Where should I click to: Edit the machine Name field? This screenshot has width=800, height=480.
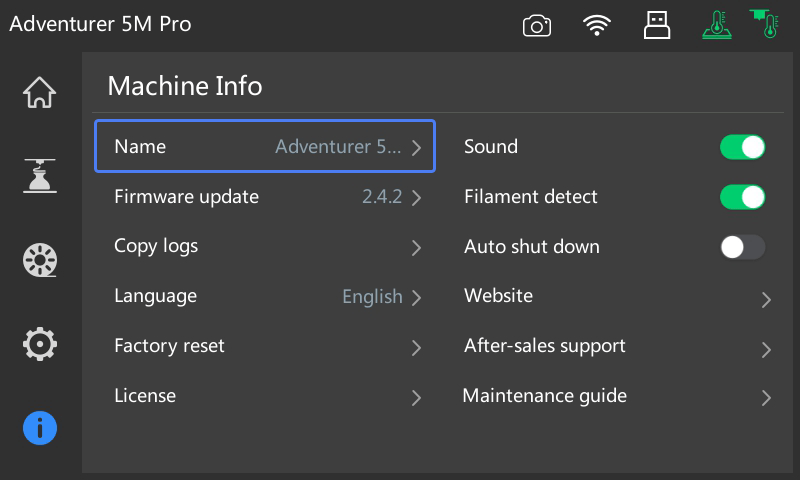265,147
